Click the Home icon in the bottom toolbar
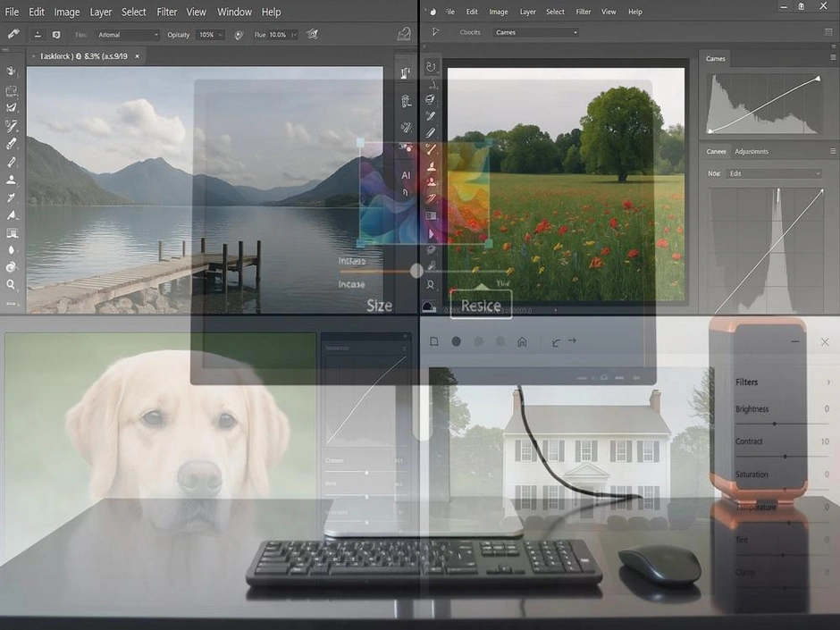The image size is (840, 630). coord(523,340)
